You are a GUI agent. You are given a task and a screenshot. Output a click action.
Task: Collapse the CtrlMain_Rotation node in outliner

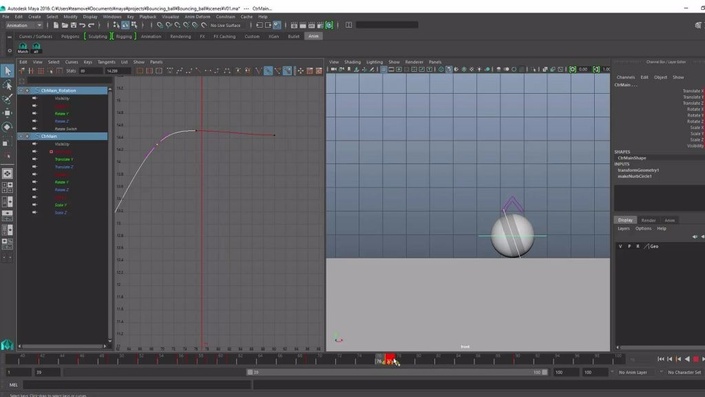click(x=21, y=91)
